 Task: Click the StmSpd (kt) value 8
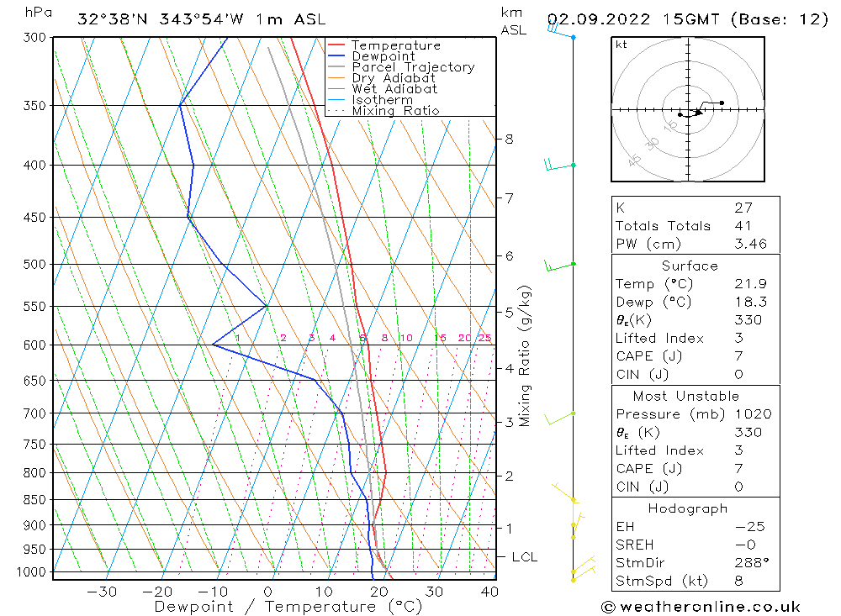click(x=738, y=581)
